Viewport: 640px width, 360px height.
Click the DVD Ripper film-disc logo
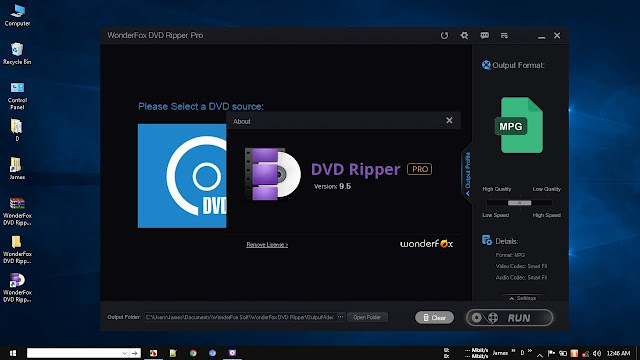point(272,174)
